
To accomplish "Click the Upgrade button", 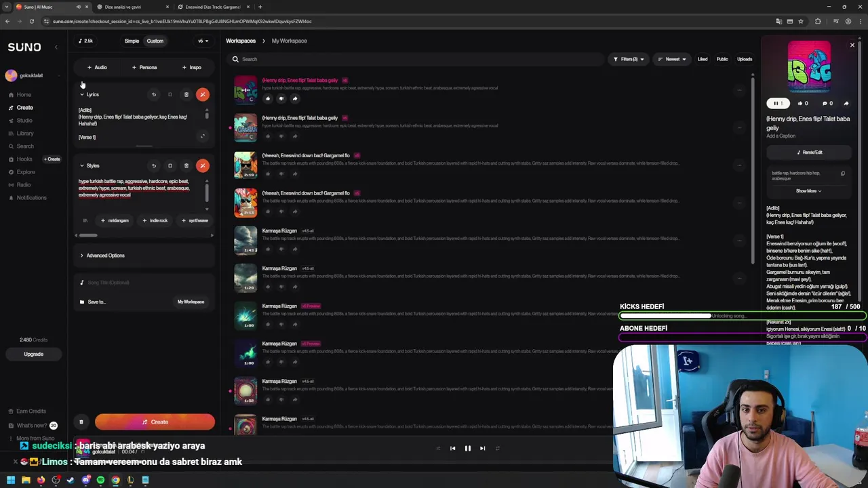I will point(33,354).
